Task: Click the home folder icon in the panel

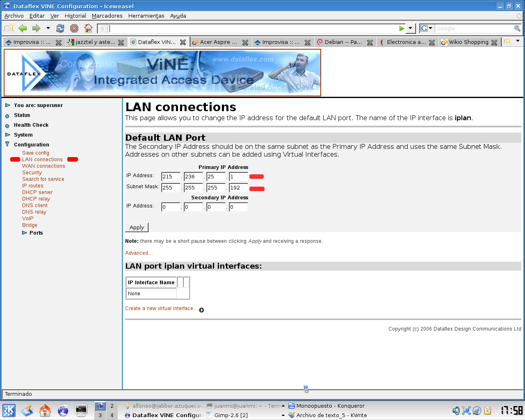Action: tap(45, 410)
